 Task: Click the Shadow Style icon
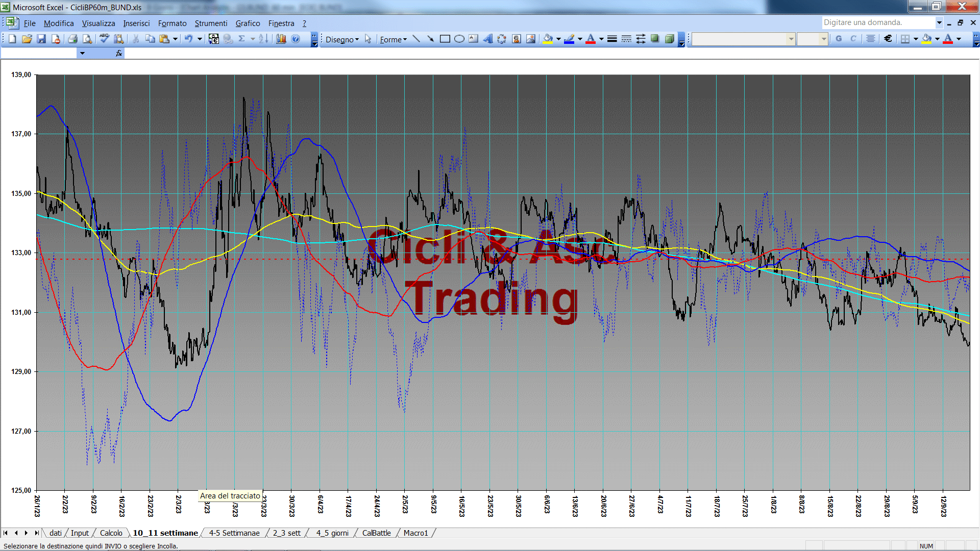(x=655, y=39)
